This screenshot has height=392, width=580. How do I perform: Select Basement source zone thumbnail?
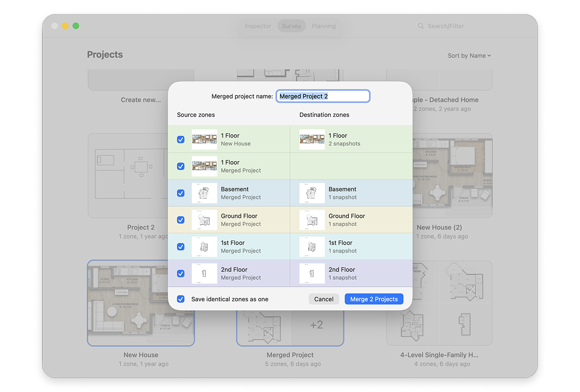pos(204,193)
